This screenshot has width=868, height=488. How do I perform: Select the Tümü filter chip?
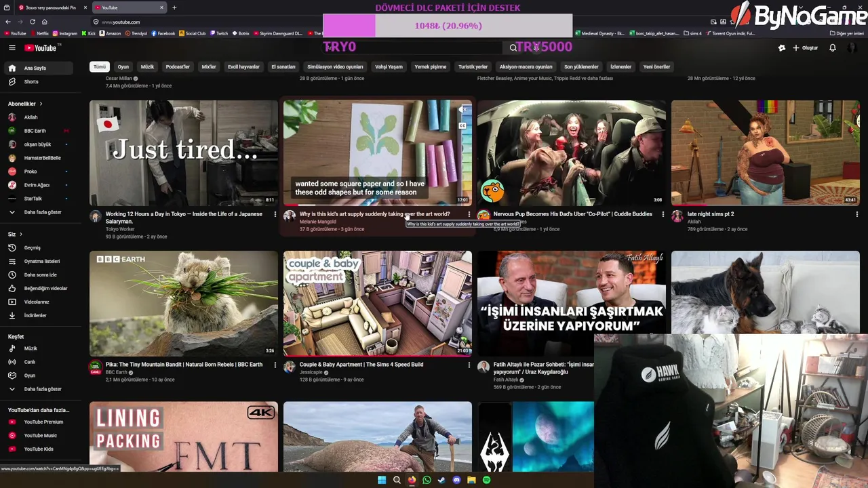(x=100, y=67)
